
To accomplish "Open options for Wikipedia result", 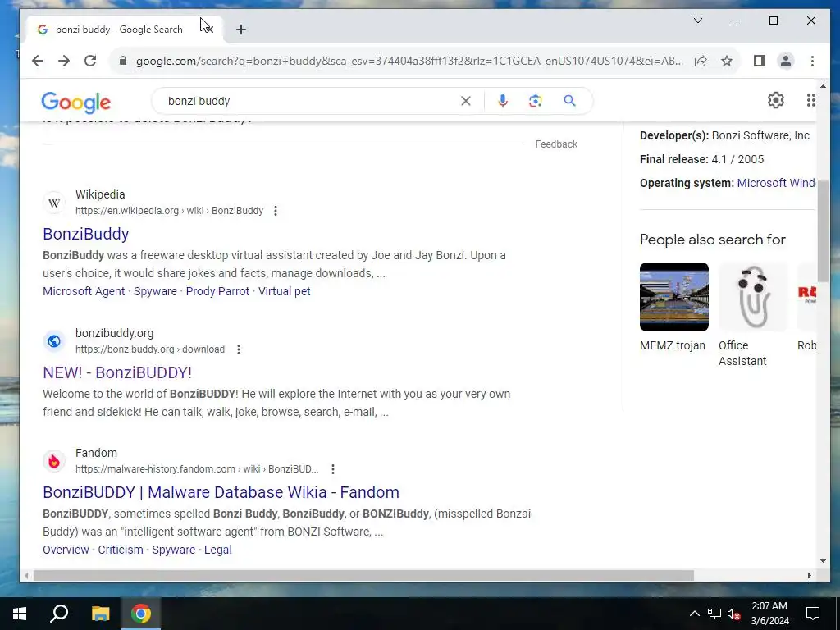I will click(x=276, y=211).
